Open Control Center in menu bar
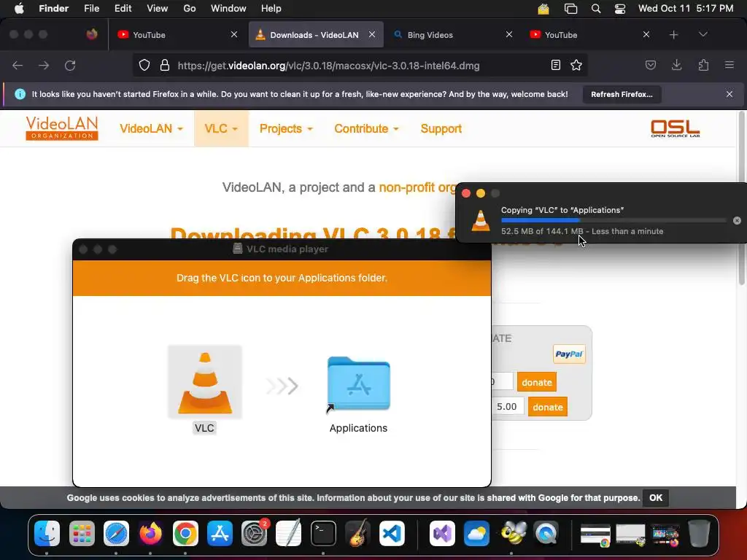This screenshot has width=747, height=560. 620,9
